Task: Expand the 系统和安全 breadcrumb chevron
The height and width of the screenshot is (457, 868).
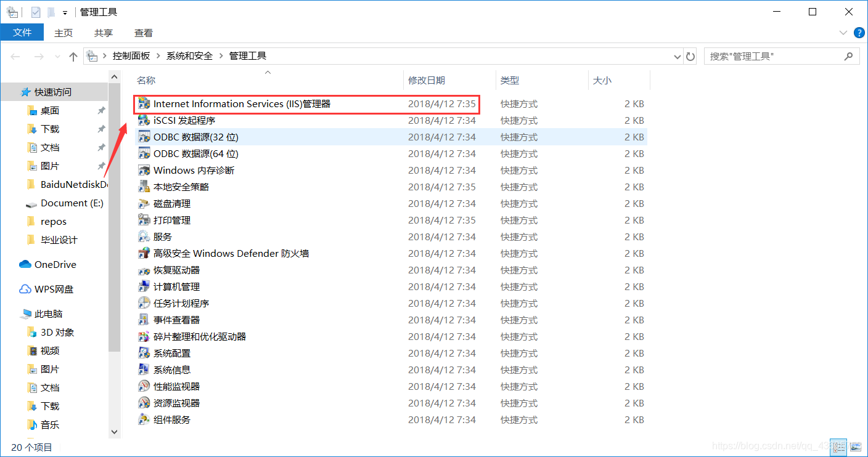Action: pyautogui.click(x=221, y=56)
